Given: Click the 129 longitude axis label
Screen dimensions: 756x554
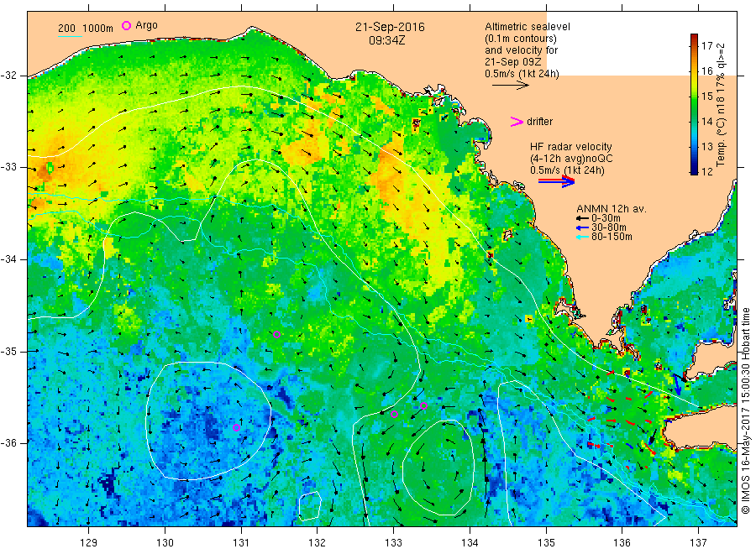Looking at the screenshot, I should click(89, 543).
